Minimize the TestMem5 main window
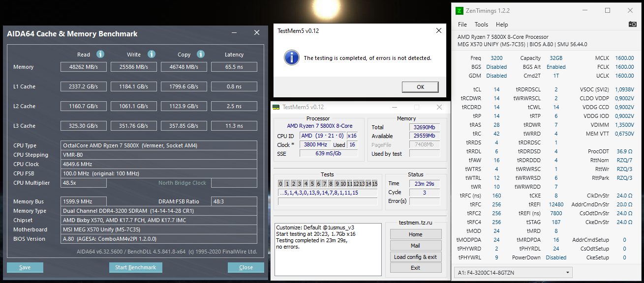The height and width of the screenshot is (283, 644). pyautogui.click(x=394, y=107)
